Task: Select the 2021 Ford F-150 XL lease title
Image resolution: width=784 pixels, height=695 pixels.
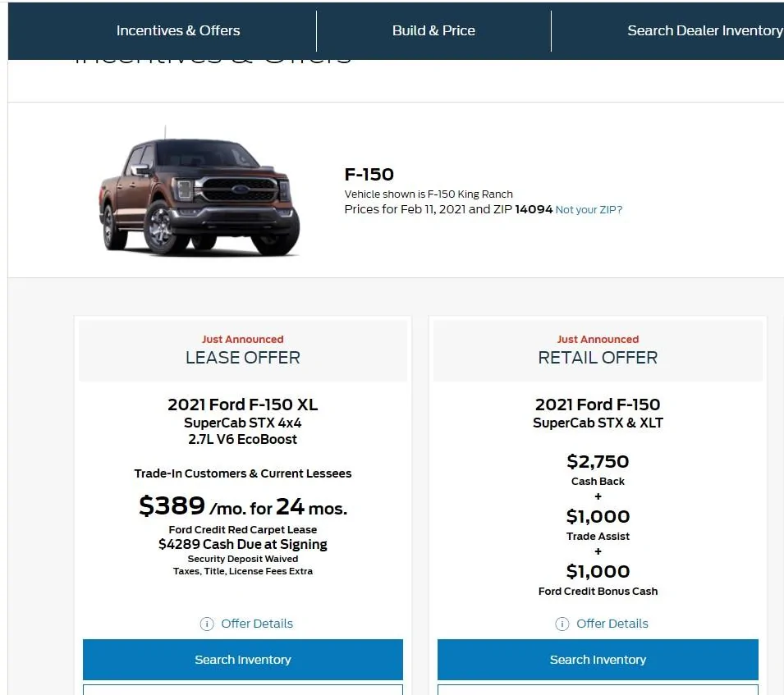Action: click(242, 405)
